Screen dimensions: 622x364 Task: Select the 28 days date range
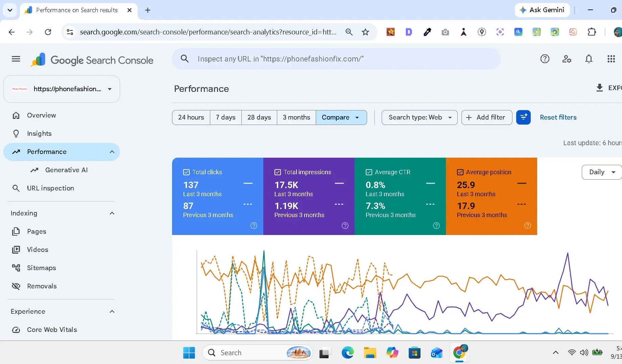pyautogui.click(x=259, y=118)
